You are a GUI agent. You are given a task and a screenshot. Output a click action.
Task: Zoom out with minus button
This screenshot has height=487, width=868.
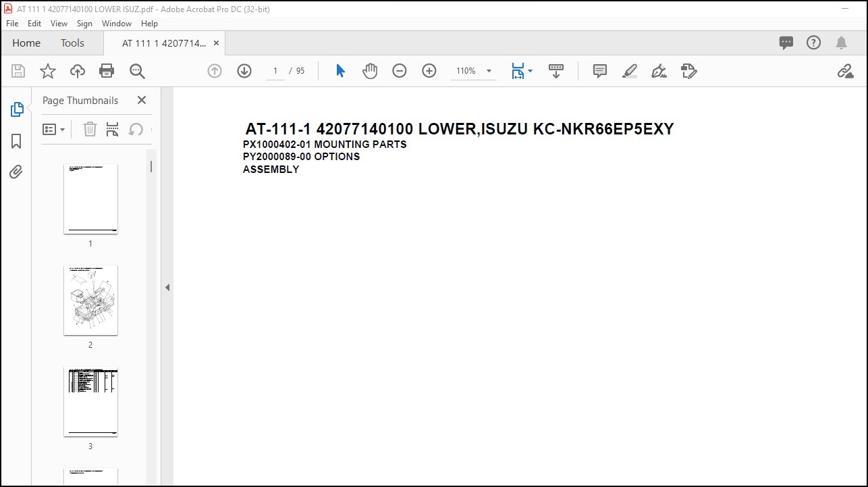pos(400,71)
